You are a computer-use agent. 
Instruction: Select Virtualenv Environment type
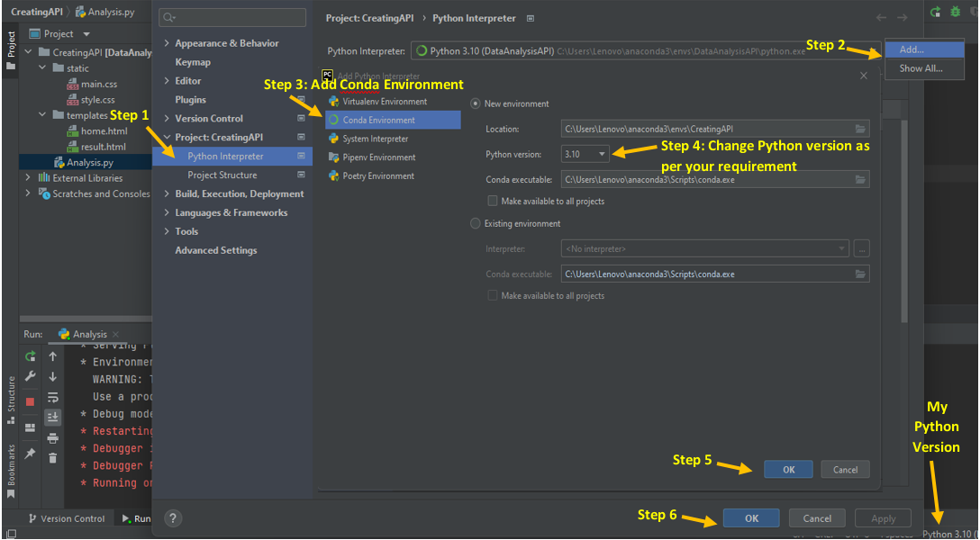393,101
